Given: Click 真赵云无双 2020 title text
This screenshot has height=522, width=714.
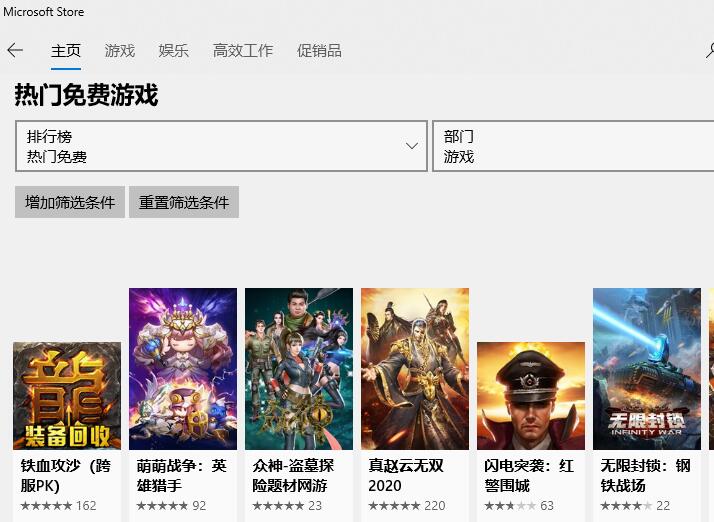Looking at the screenshot, I should point(406,476).
